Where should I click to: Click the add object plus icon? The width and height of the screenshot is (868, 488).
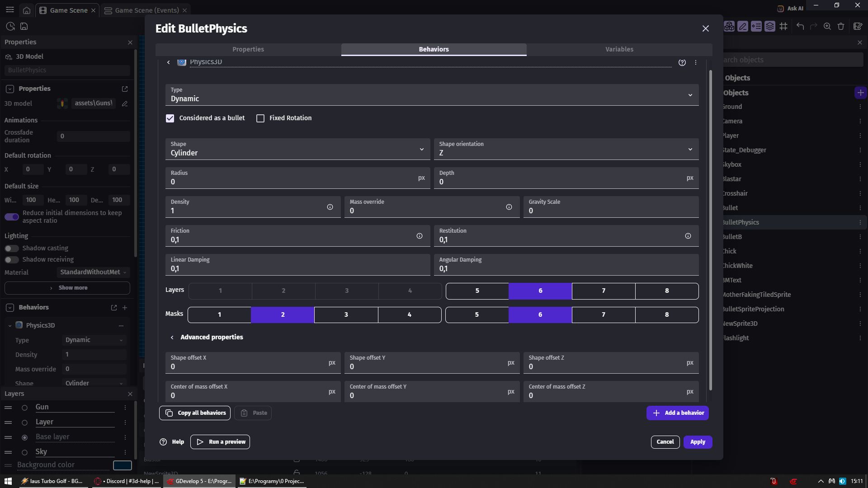(860, 93)
